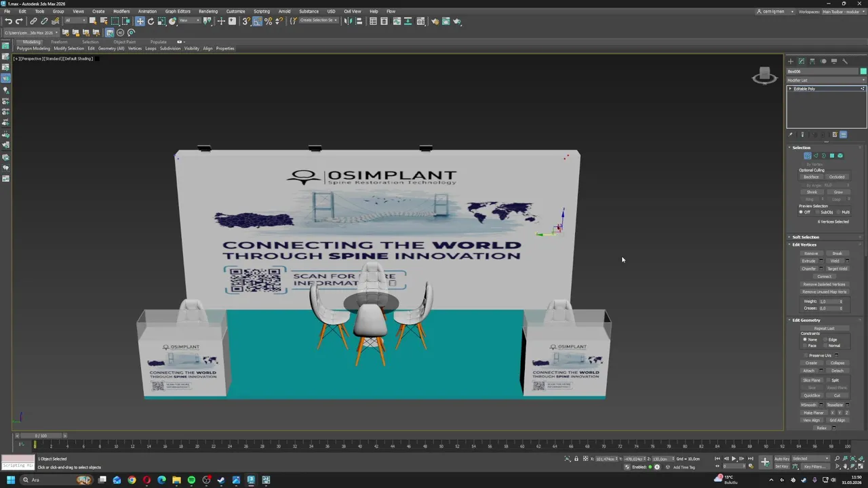Collapse the Edit Vertices rollout
This screenshot has width=868, height=488.
click(x=804, y=245)
